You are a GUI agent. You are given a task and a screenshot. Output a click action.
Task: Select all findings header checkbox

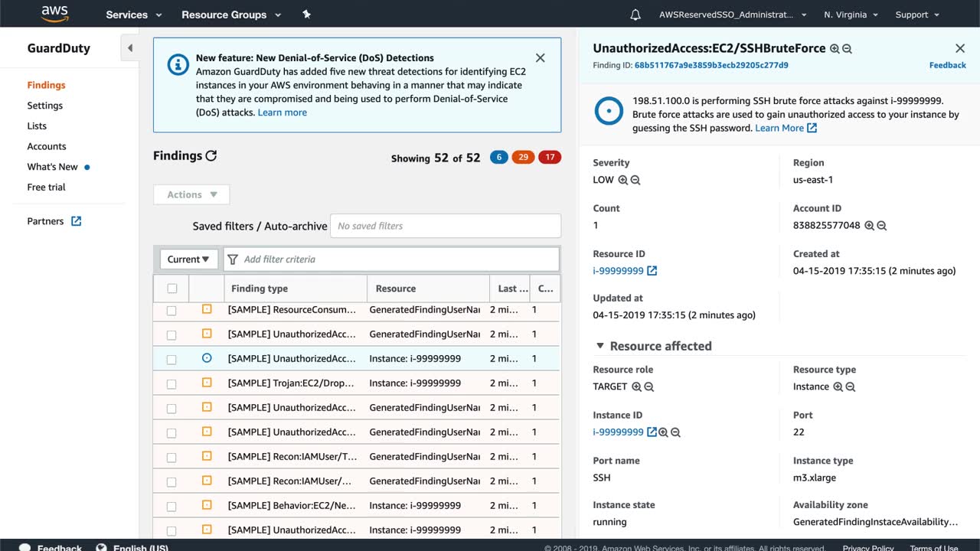tap(171, 289)
